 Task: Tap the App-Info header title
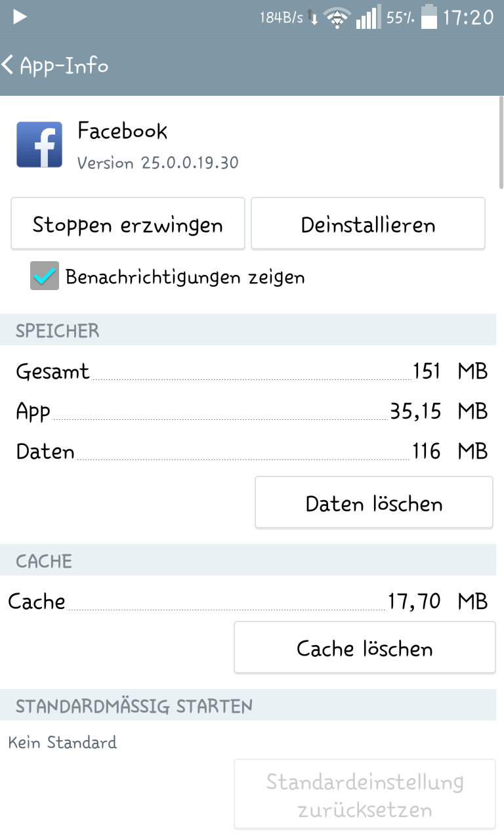tap(64, 66)
